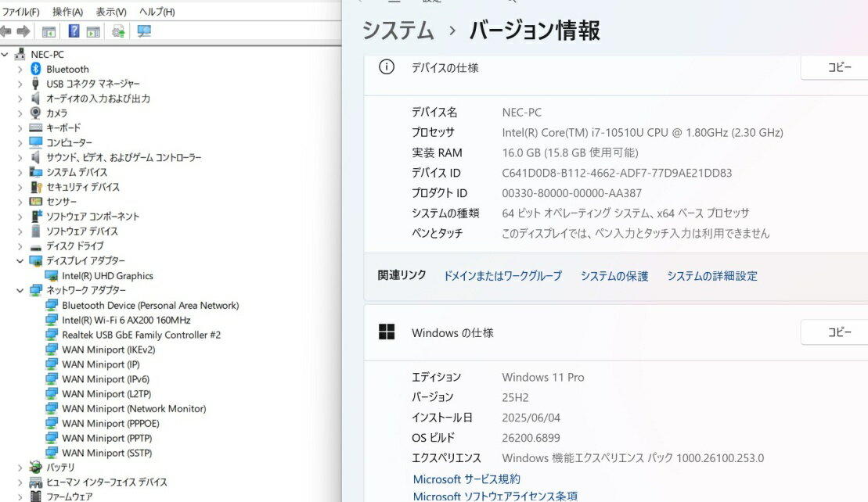Open システムの詳細設定 link
The image size is (868, 502).
click(711, 276)
